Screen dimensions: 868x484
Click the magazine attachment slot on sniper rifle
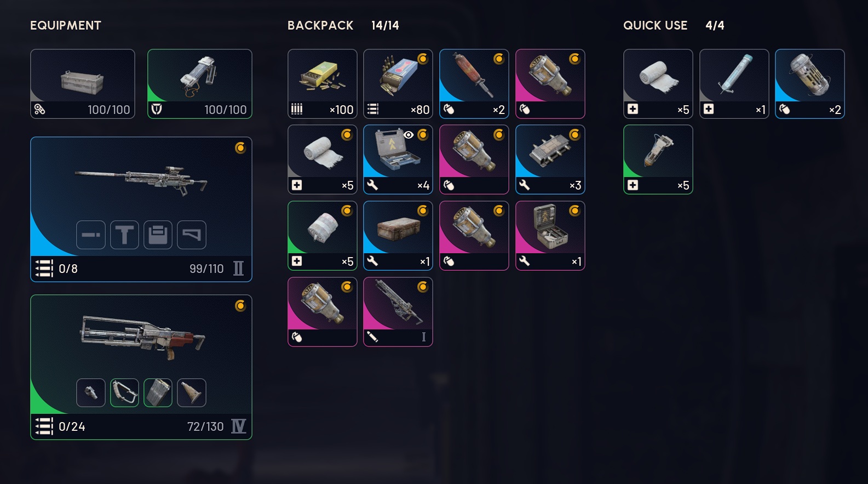158,235
